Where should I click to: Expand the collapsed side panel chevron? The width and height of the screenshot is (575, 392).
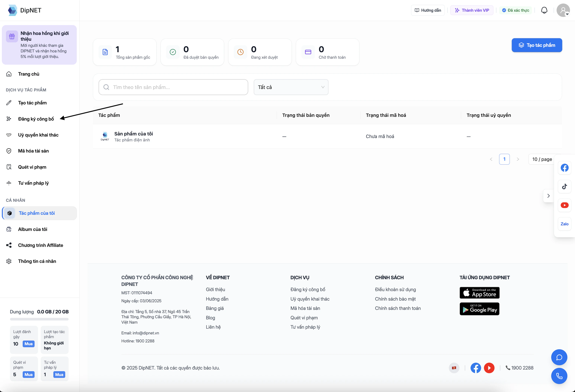549,196
